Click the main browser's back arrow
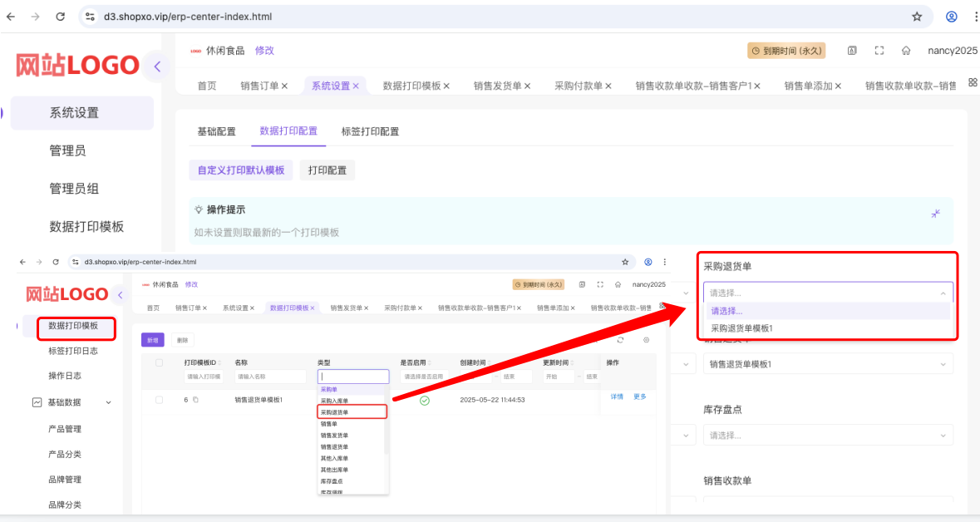The image size is (980, 522). (x=11, y=17)
